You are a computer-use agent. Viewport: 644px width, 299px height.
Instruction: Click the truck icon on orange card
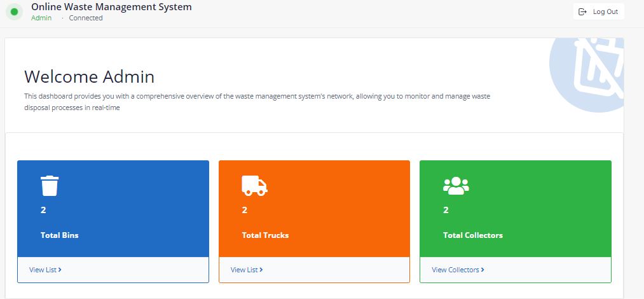[255, 186]
